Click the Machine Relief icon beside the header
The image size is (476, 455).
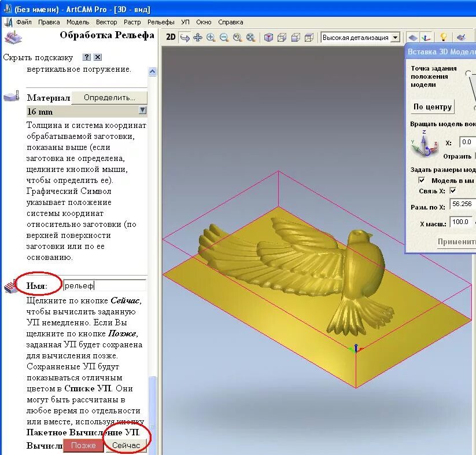pos(13,38)
